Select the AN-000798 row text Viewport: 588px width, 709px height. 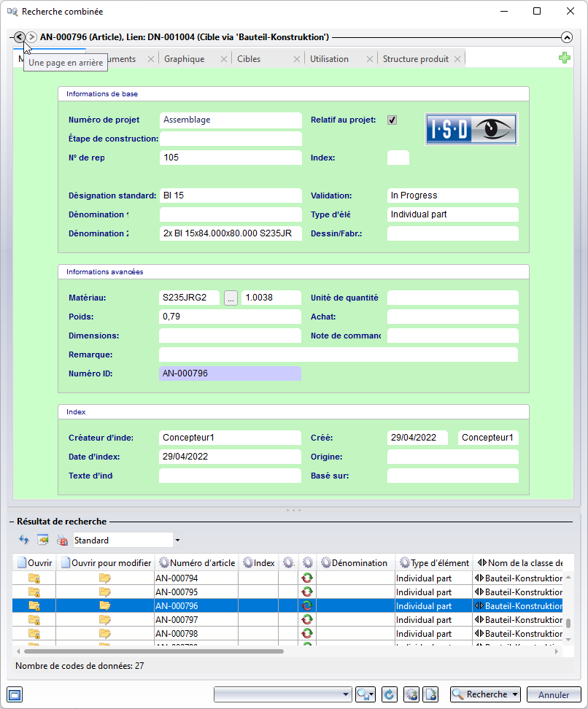tap(177, 634)
